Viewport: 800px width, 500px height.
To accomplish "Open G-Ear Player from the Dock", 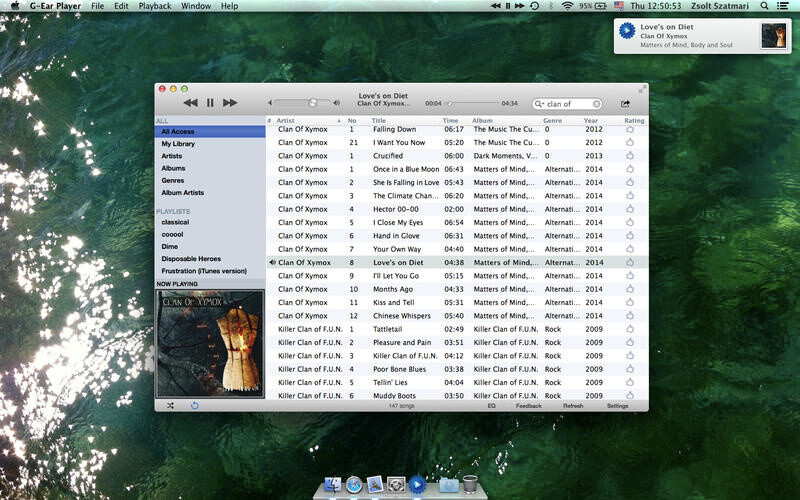I will [x=417, y=484].
